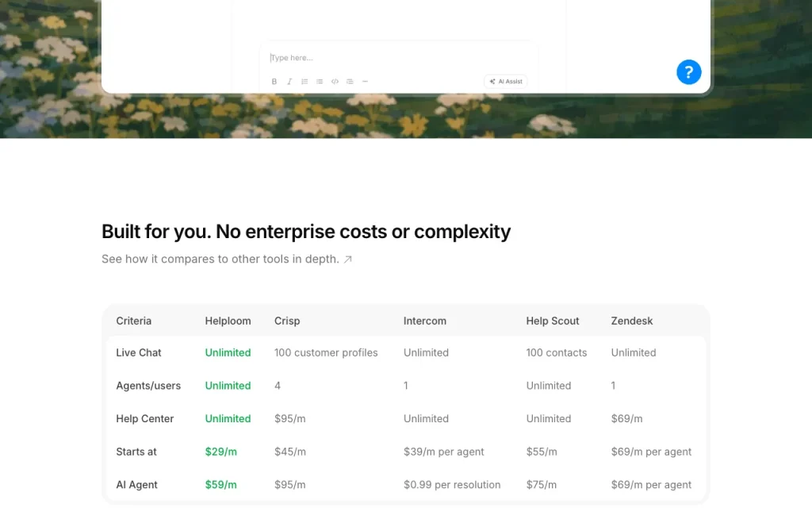Click Helploom's '$29/m' starting price
The width and height of the screenshot is (812, 508).
tap(221, 452)
